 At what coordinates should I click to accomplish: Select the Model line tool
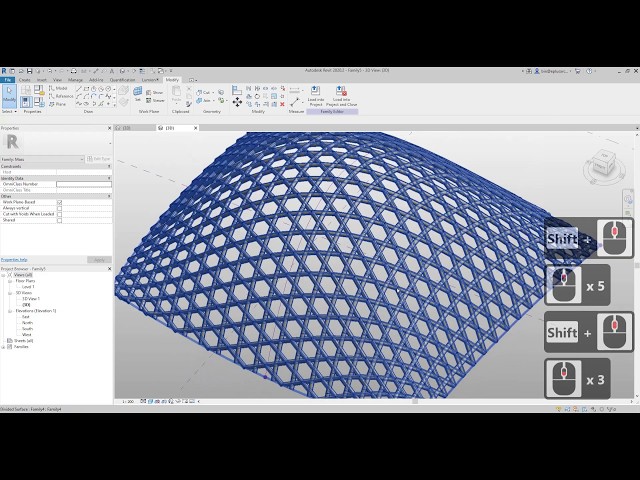click(58, 88)
